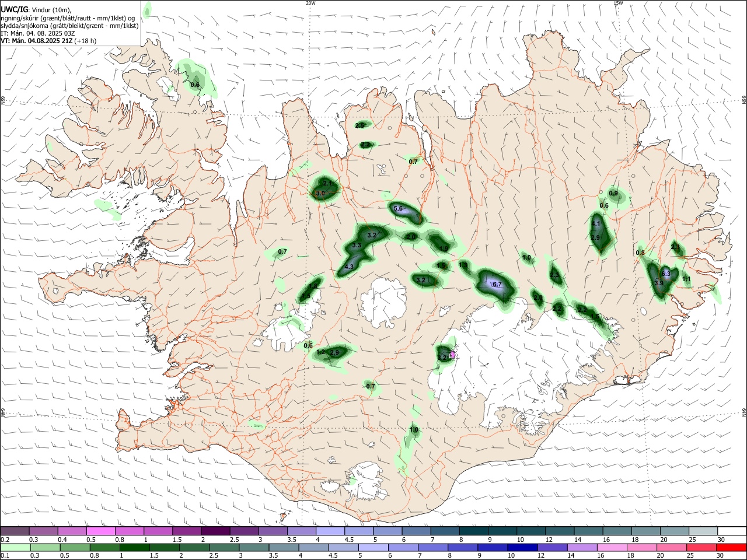Click the IT: Mán. 04. 08. 2025 03Z line
Screen dimensions: 747x560
coord(38,33)
